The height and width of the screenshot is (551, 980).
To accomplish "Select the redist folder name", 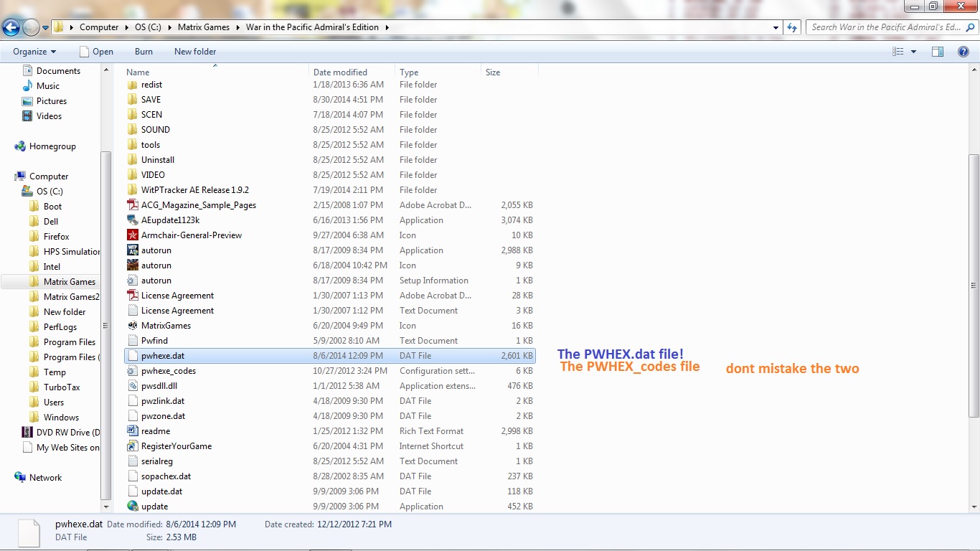I will click(151, 85).
